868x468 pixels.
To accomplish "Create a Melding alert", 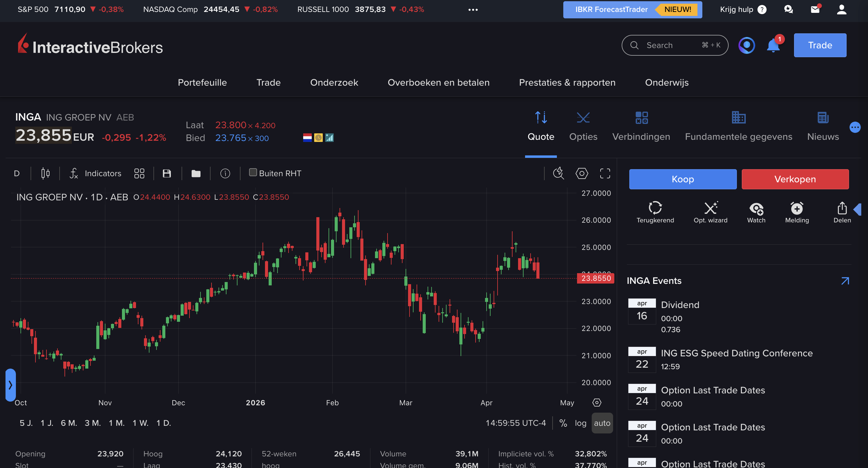I will tap(797, 212).
